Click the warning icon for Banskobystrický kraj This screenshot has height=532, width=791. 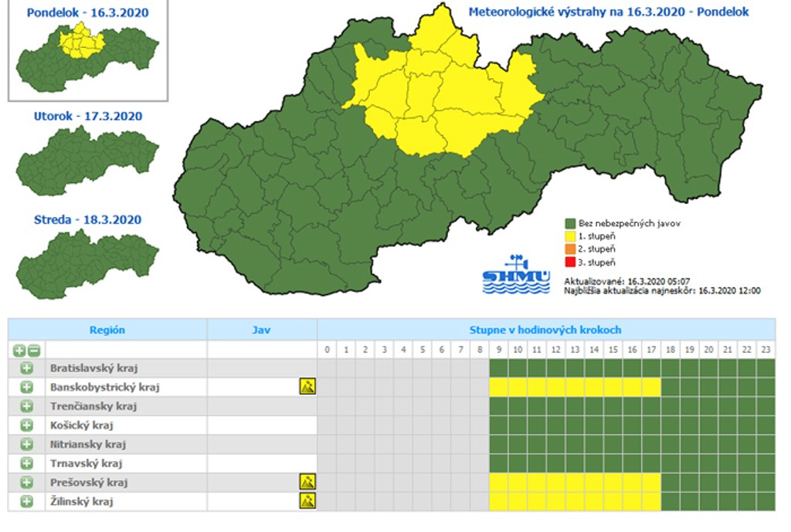(x=307, y=387)
